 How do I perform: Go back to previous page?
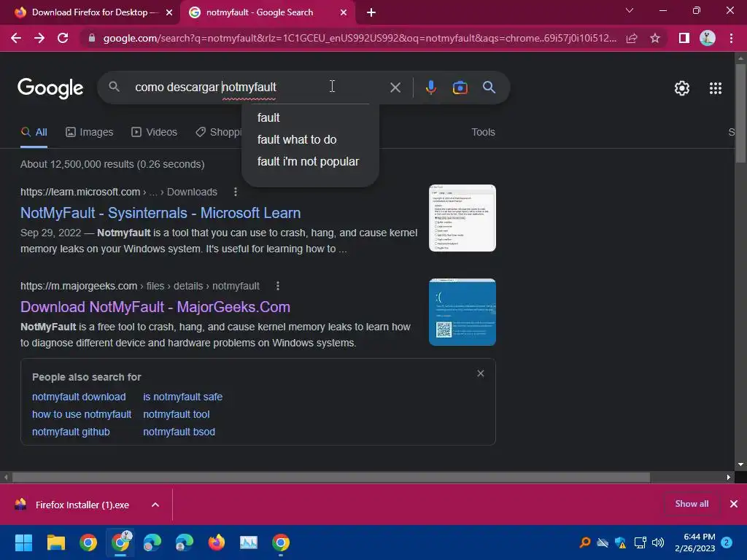pos(16,38)
